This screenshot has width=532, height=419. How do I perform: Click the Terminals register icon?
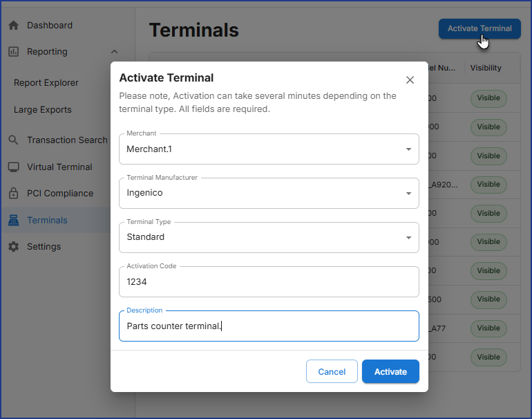13,221
